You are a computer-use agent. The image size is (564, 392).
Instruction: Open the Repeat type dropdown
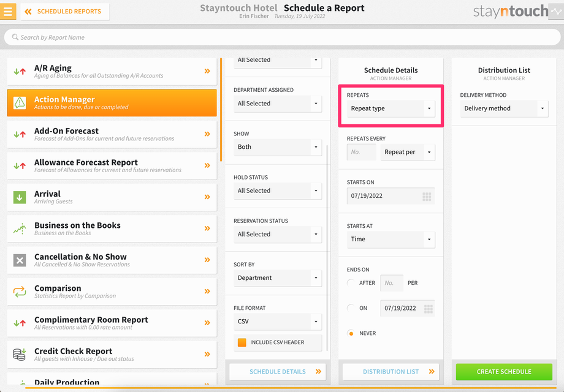[x=391, y=108]
